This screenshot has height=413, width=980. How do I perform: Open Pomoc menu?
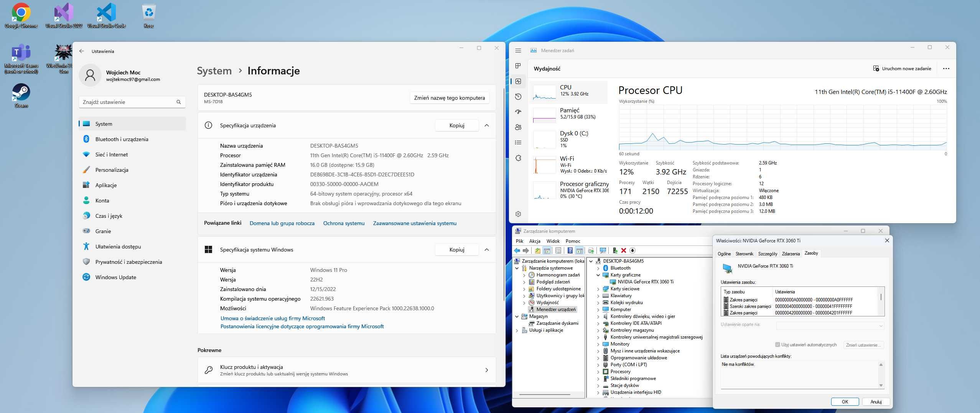(x=573, y=241)
